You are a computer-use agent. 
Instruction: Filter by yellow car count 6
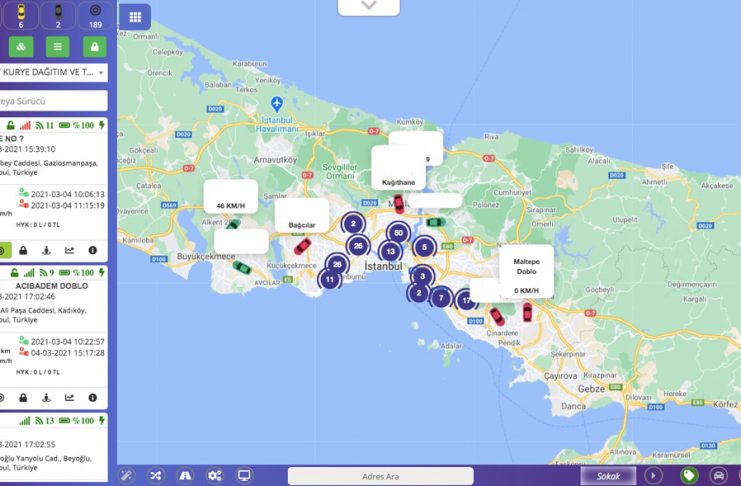coord(20,15)
